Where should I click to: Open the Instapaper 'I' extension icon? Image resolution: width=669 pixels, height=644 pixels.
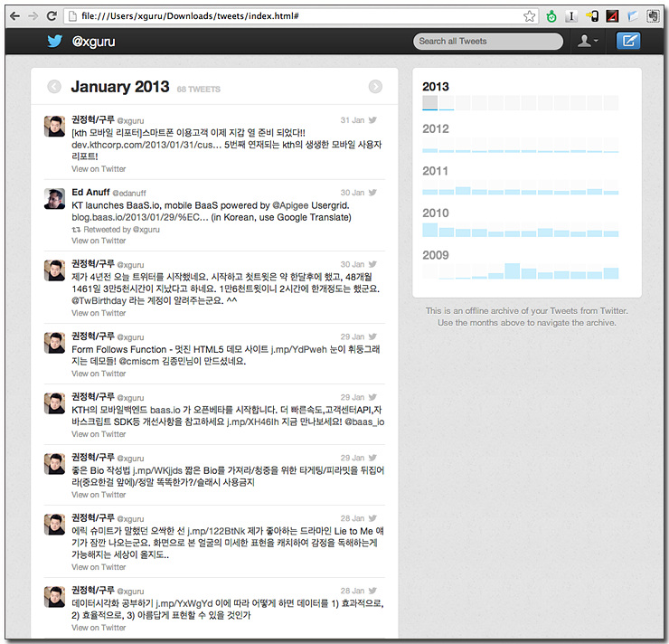[x=570, y=16]
